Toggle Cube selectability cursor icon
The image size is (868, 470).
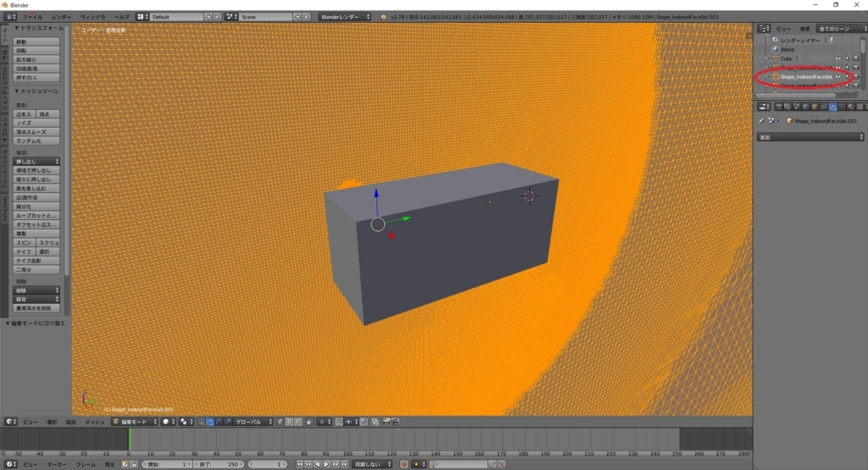[x=848, y=58]
